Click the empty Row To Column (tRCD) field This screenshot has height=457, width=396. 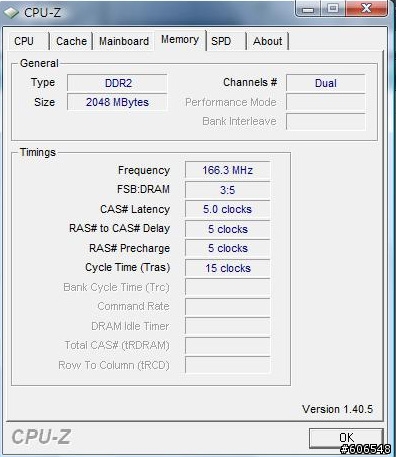pos(228,365)
